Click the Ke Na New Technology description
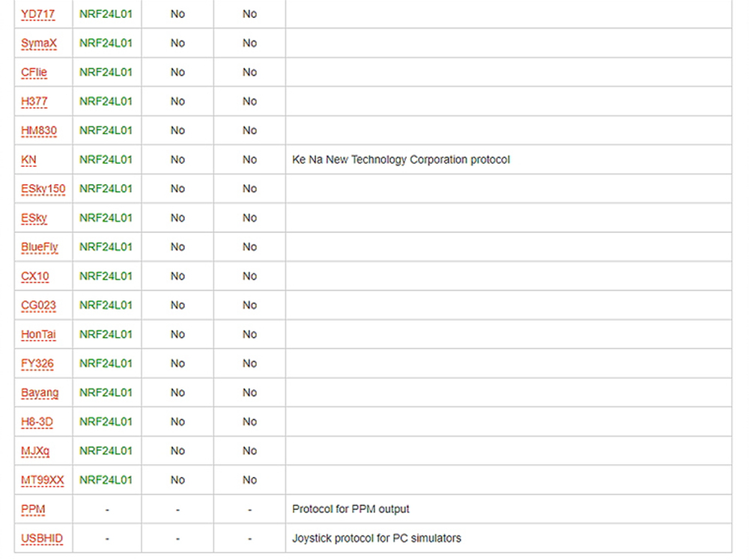Screen dimensions: 749x560 point(401,160)
